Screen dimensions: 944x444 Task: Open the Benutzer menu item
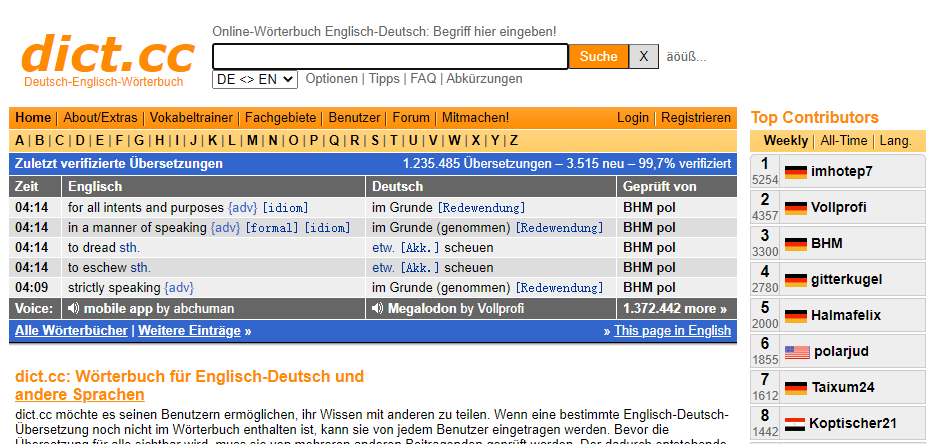coord(355,117)
